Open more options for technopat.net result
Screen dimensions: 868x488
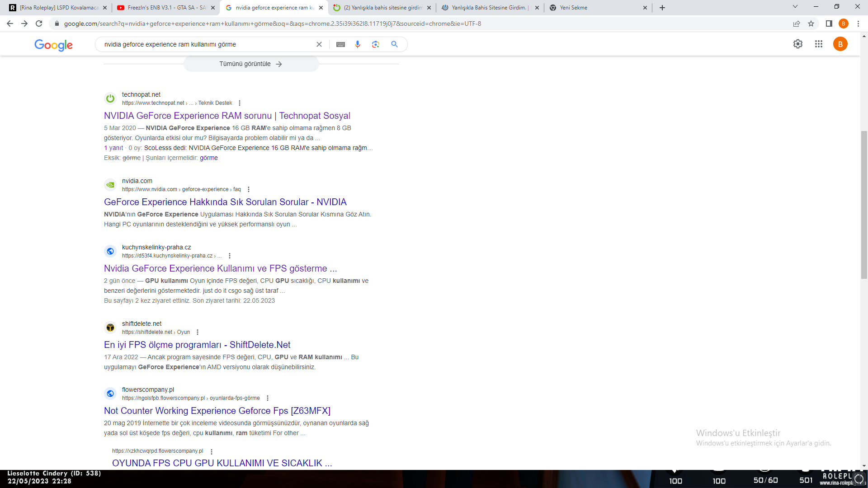tap(240, 103)
